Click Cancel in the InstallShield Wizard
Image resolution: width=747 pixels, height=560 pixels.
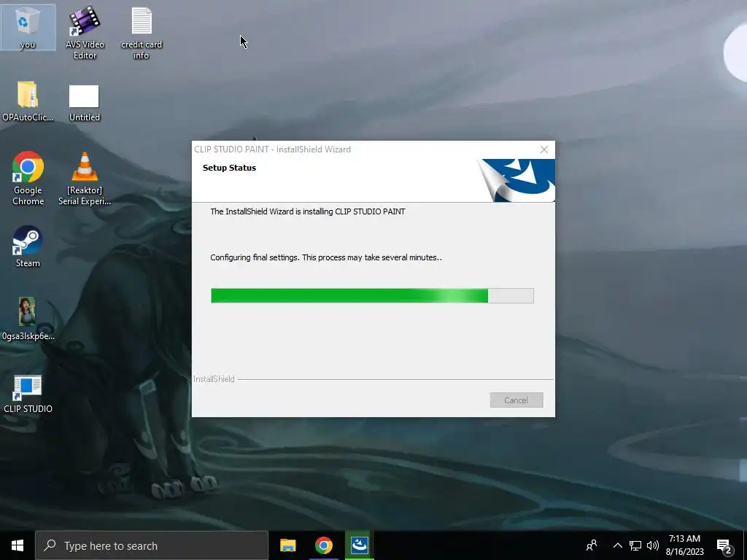[x=516, y=400]
